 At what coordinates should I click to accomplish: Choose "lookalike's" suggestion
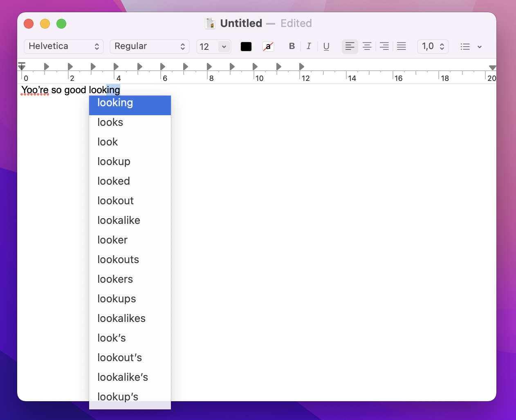130,377
